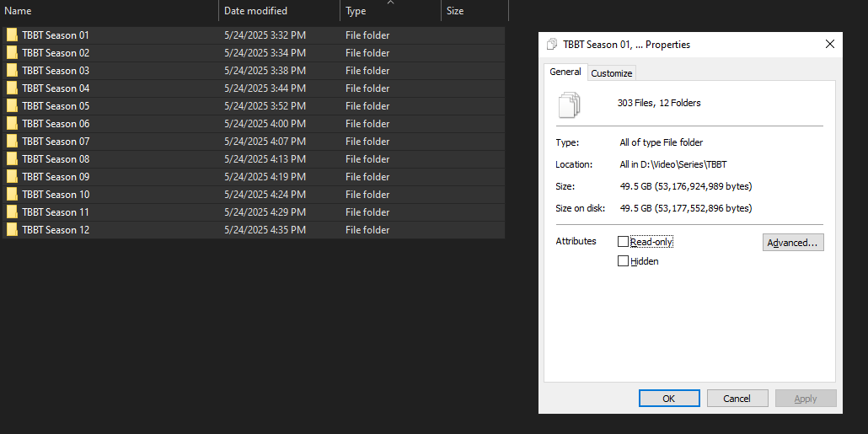868x434 pixels.
Task: Select the 'TBBT Season 09' folder name
Action: (56, 177)
